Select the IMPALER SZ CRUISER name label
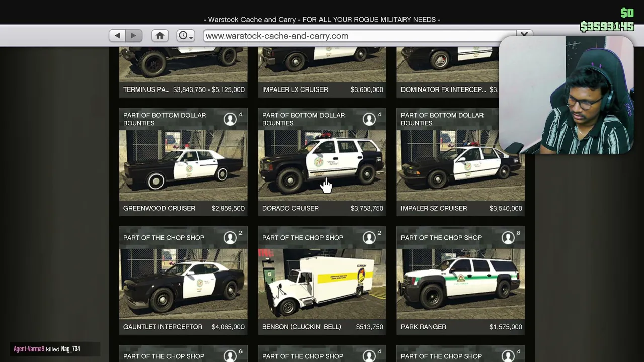644x362 pixels. [x=434, y=208]
